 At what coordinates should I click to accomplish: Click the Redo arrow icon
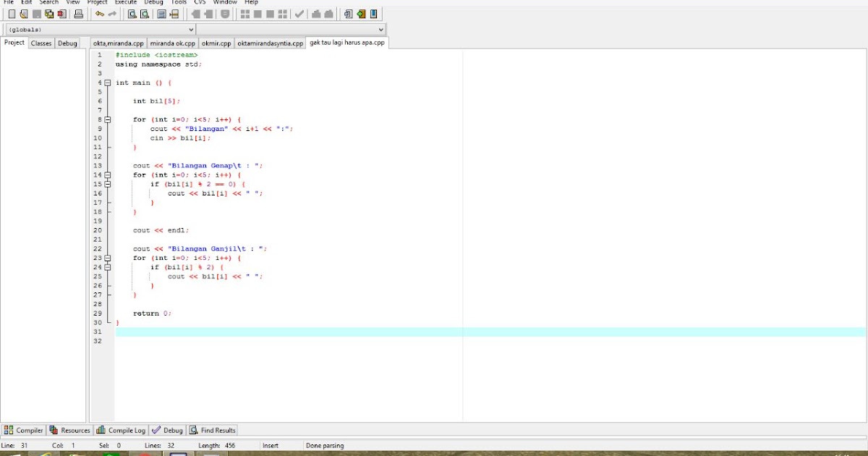coord(112,14)
